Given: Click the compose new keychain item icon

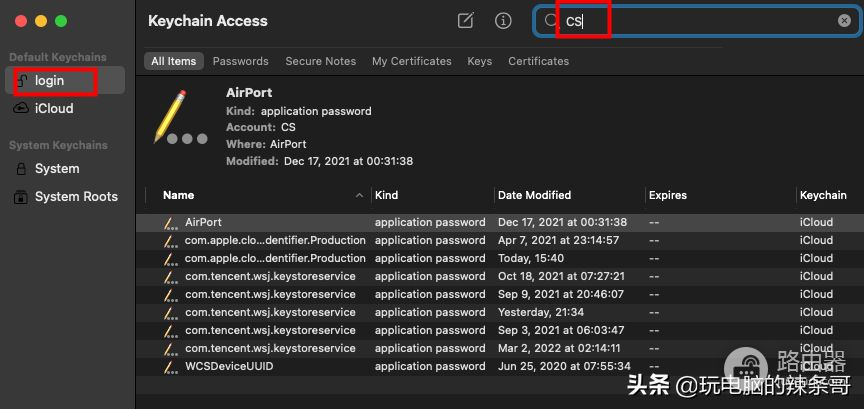Looking at the screenshot, I should click(x=465, y=21).
